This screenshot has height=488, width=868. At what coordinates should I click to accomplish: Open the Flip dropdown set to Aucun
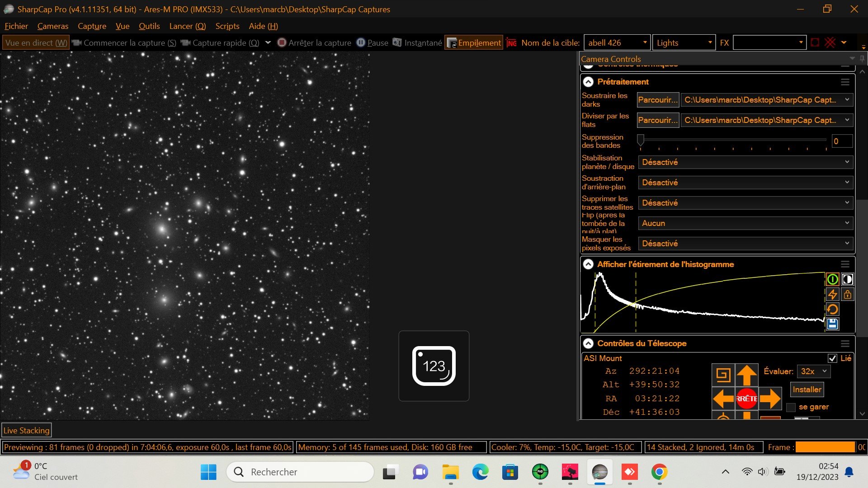(745, 223)
